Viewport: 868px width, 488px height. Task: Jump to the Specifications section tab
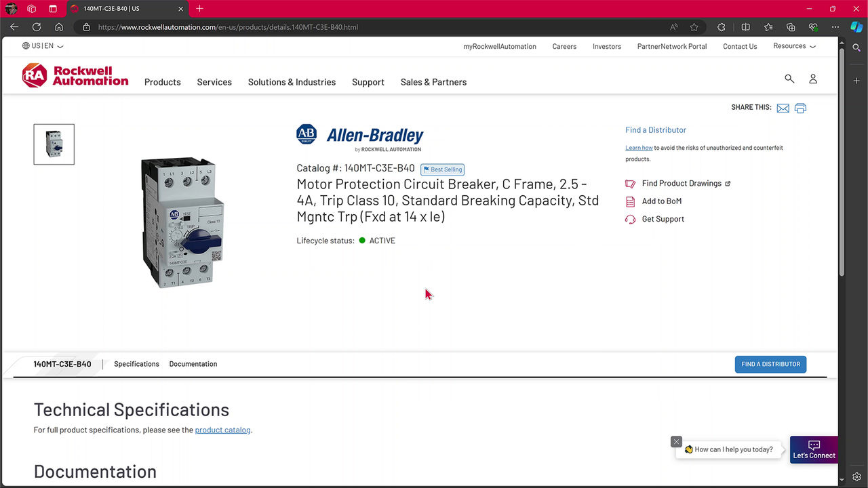tap(136, 364)
